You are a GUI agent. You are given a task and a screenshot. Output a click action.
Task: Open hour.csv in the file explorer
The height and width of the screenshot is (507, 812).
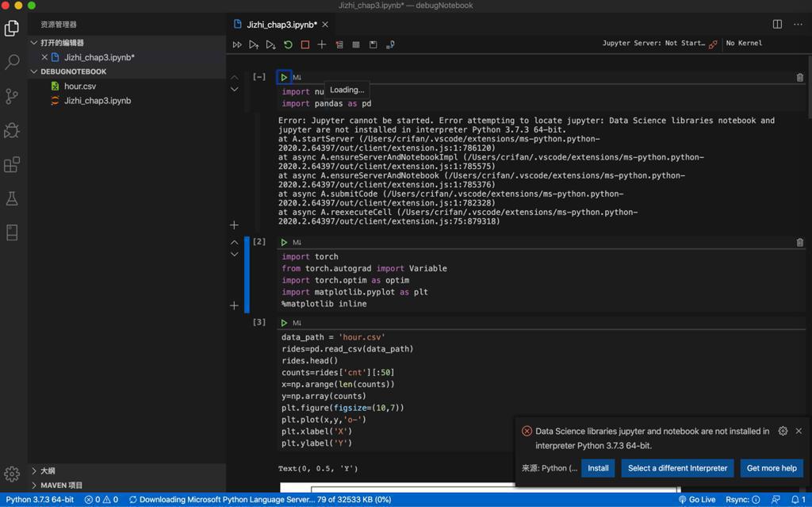[79, 86]
